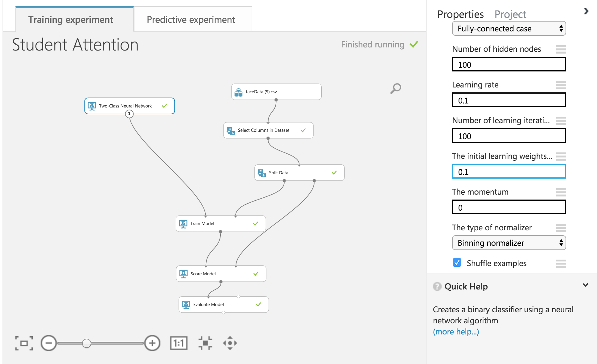This screenshot has width=597, height=364.
Task: Open the Project tab
Action: (510, 14)
